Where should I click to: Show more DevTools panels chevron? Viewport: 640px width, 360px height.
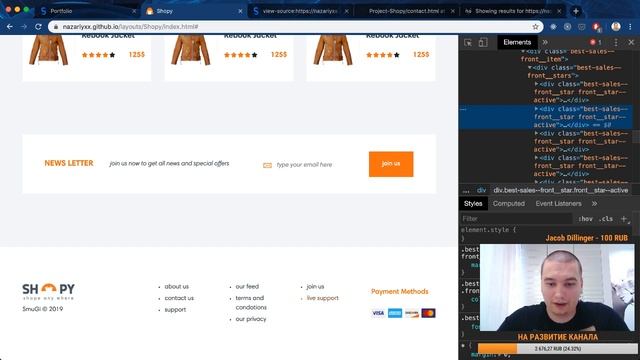click(545, 42)
